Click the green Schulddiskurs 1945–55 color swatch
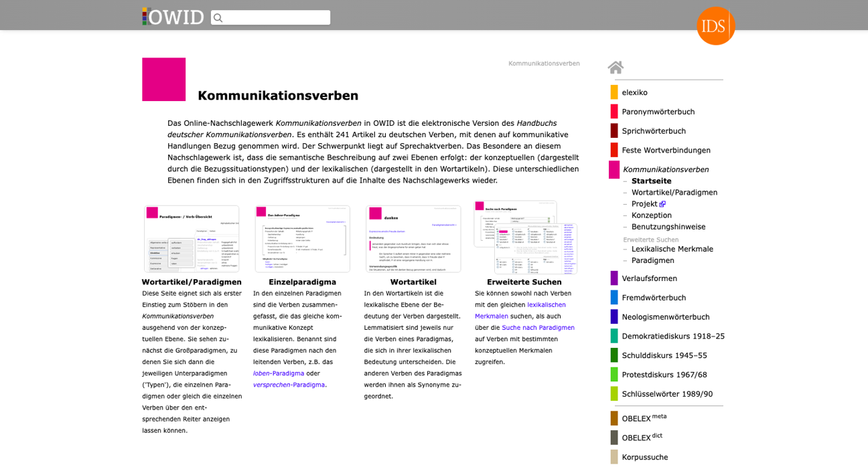Image resolution: width=868 pixels, height=467 pixels. tap(613, 355)
